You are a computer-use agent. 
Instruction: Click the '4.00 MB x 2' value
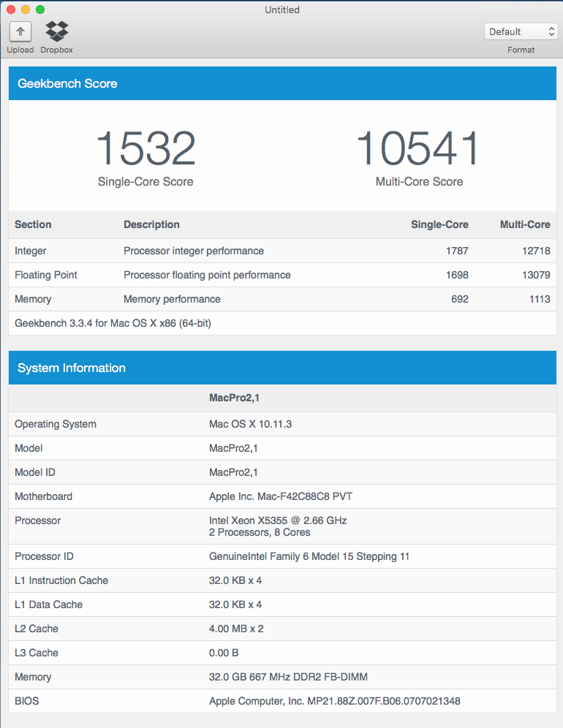[x=236, y=629]
